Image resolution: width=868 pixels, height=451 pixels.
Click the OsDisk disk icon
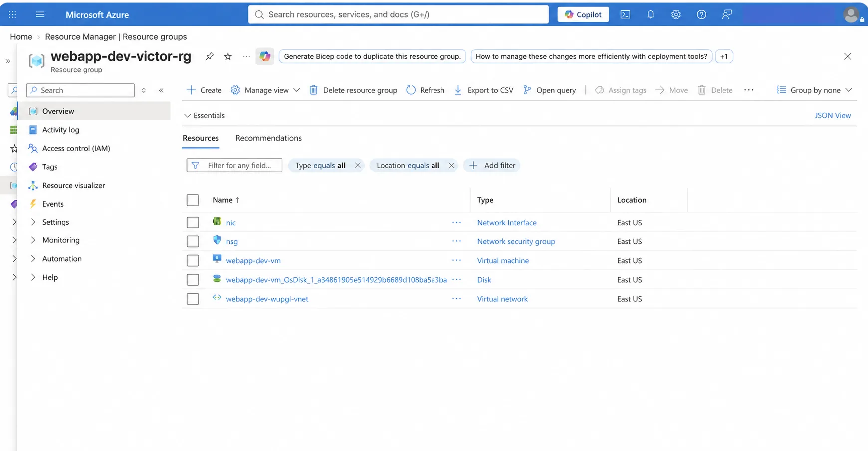(x=217, y=278)
